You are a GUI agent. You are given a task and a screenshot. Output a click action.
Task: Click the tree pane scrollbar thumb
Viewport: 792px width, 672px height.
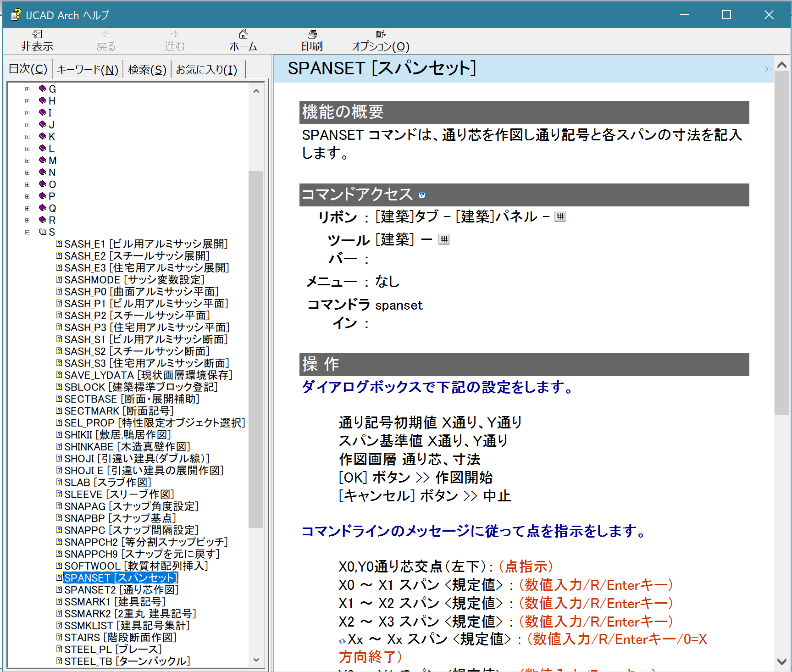pyautogui.click(x=256, y=349)
